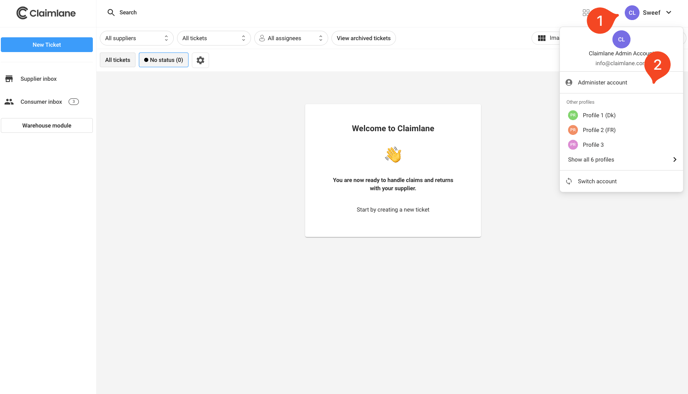Click the Consumer inbox count badge

74,102
